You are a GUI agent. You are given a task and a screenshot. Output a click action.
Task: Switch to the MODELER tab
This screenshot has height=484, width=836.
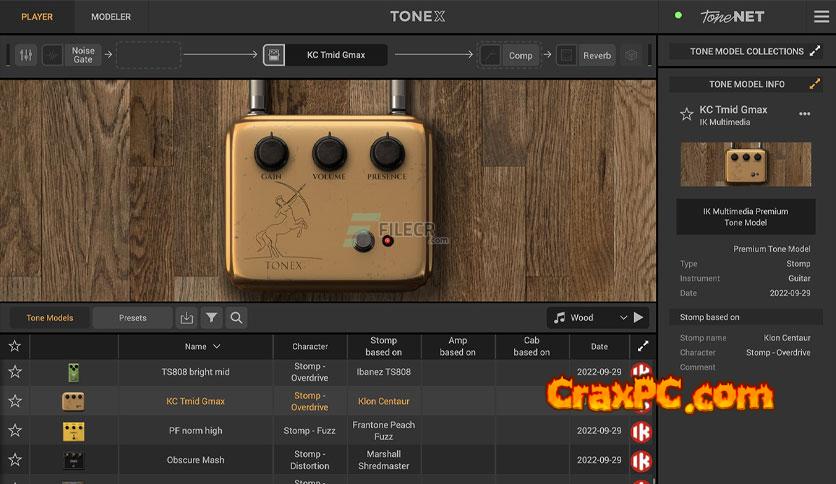click(x=111, y=17)
